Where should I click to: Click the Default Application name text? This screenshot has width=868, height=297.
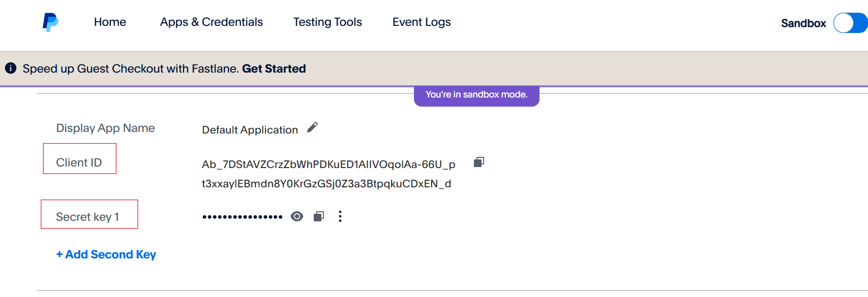pos(250,130)
